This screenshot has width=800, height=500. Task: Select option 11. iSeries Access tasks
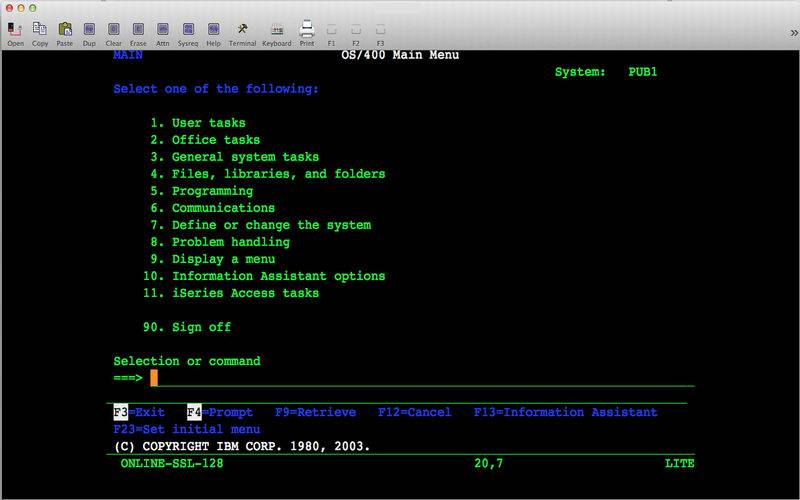click(231, 293)
